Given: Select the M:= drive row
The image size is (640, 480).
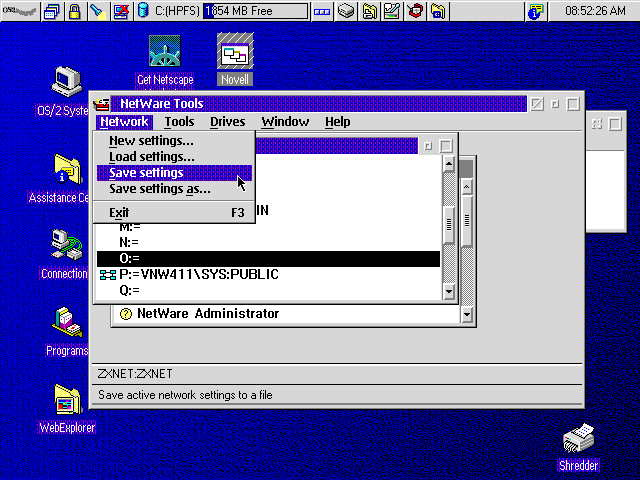Looking at the screenshot, I should [269, 227].
